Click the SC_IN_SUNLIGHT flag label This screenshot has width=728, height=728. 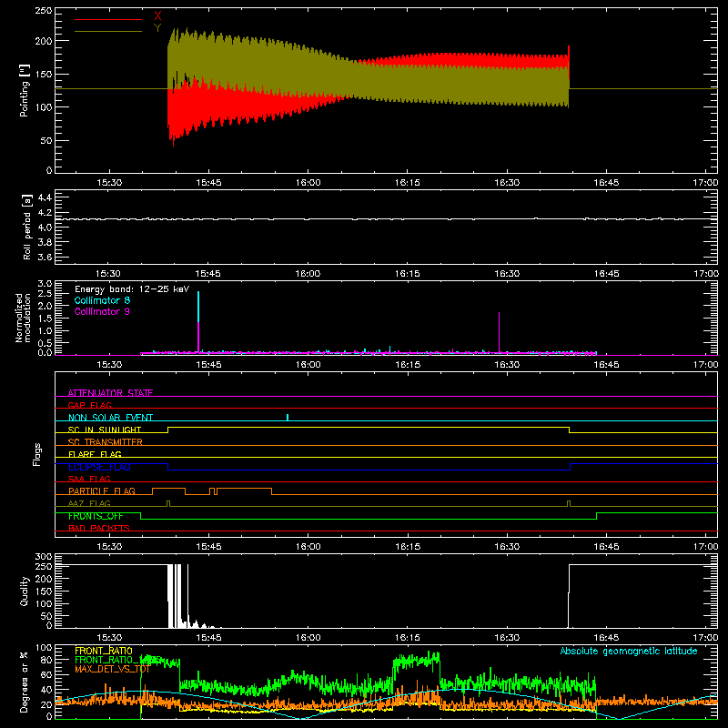105,430
